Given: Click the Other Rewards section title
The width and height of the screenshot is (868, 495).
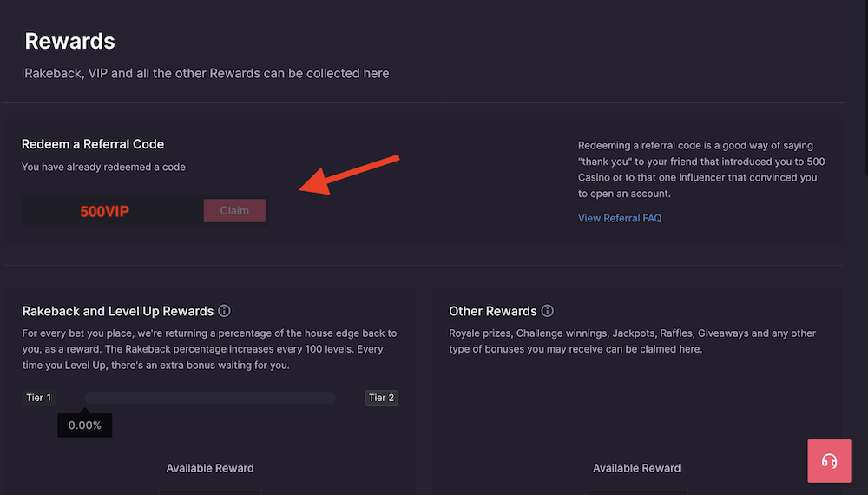Looking at the screenshot, I should click(493, 311).
